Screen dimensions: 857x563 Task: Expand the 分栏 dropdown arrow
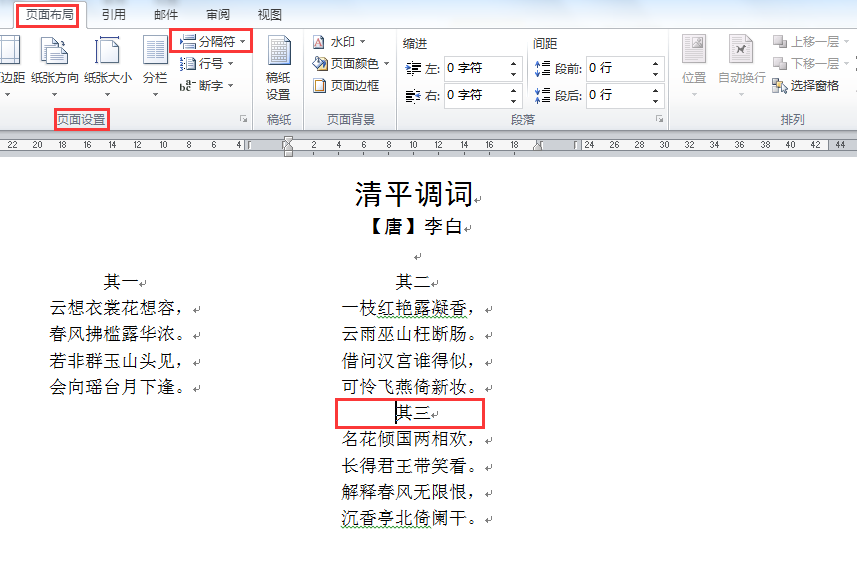point(155,95)
